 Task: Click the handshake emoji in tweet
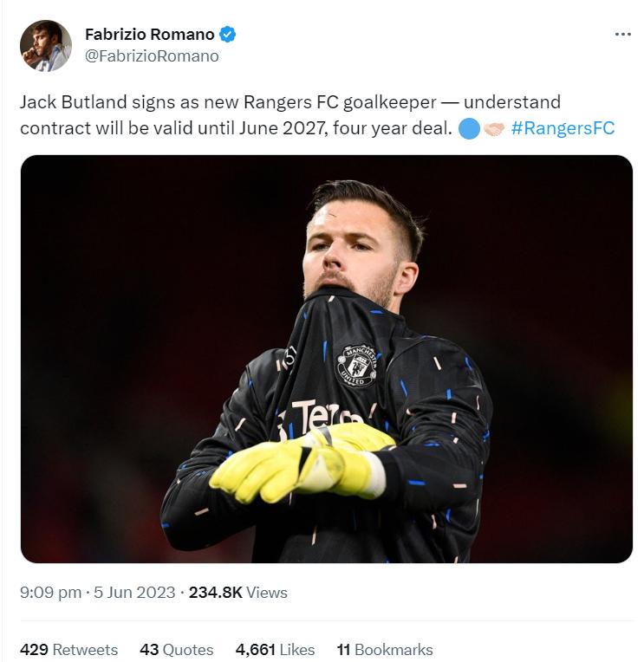pos(494,129)
